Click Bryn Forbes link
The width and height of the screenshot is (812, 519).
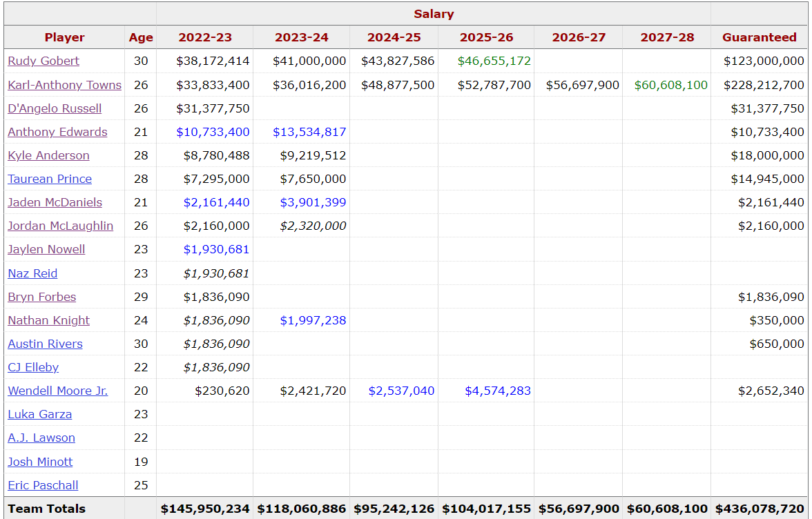(42, 297)
